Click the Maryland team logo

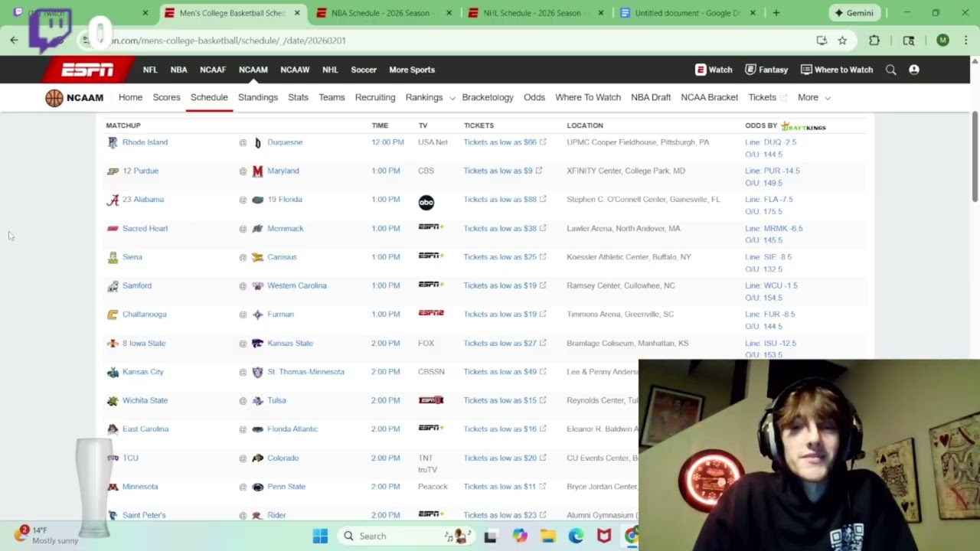click(x=258, y=171)
